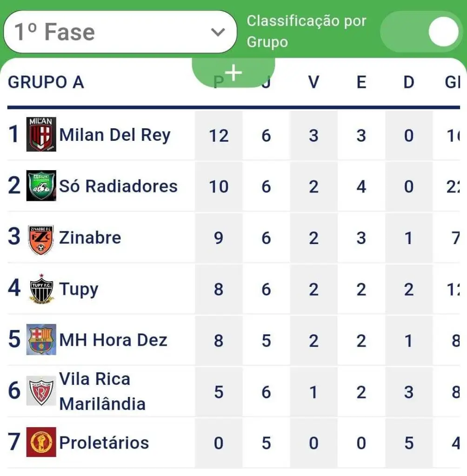Select the D losses column header
This screenshot has width=467, height=476.
point(409,82)
